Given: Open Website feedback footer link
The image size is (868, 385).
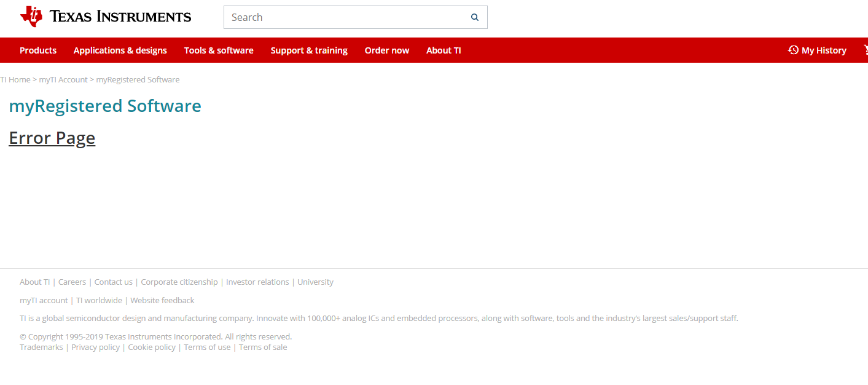Looking at the screenshot, I should [x=162, y=301].
